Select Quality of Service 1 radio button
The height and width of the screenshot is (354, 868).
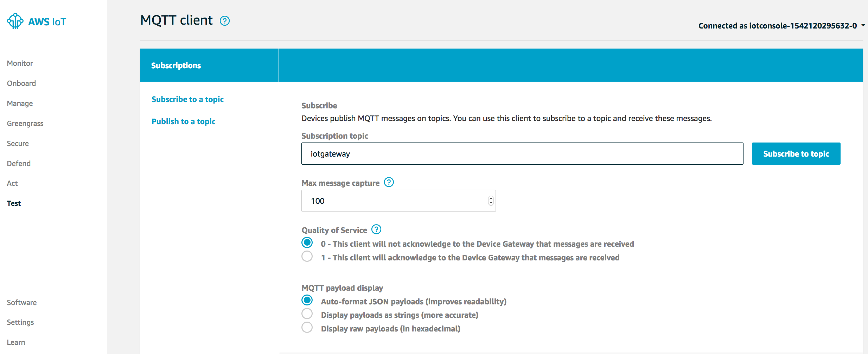(307, 257)
